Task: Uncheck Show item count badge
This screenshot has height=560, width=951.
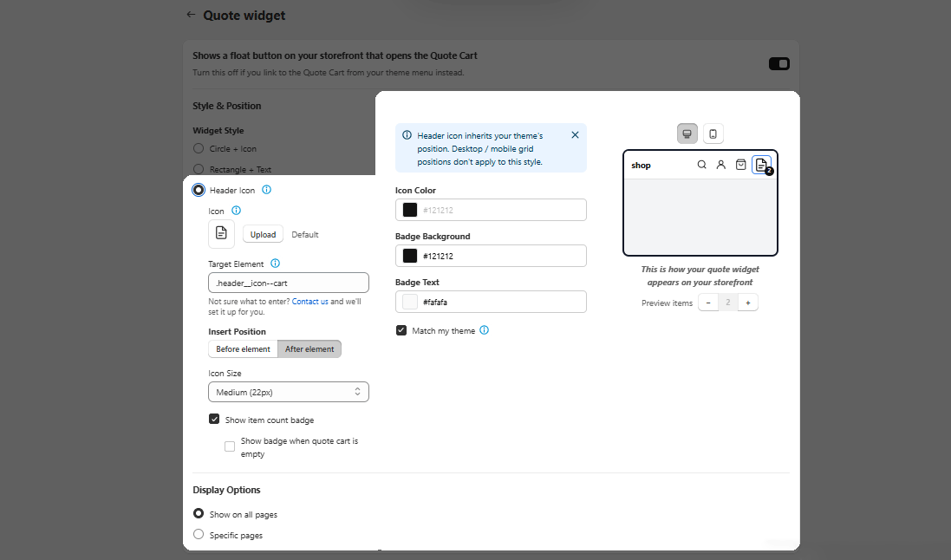Action: pyautogui.click(x=214, y=420)
